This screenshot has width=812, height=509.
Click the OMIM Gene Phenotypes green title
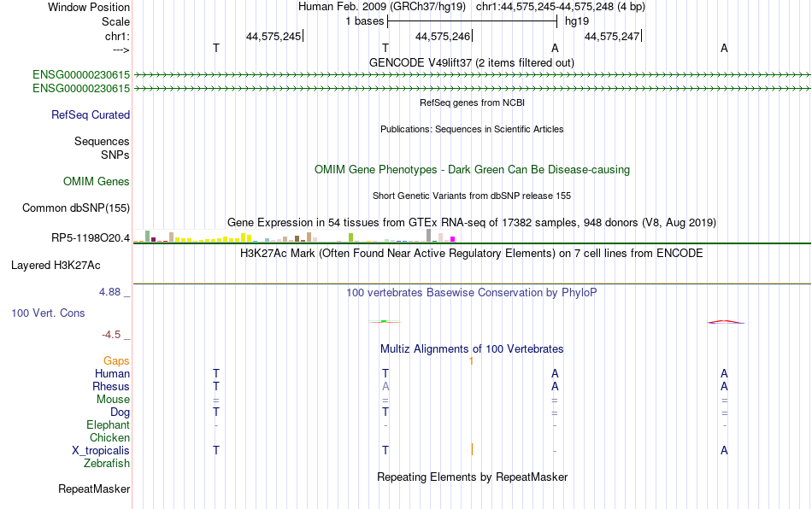473,170
